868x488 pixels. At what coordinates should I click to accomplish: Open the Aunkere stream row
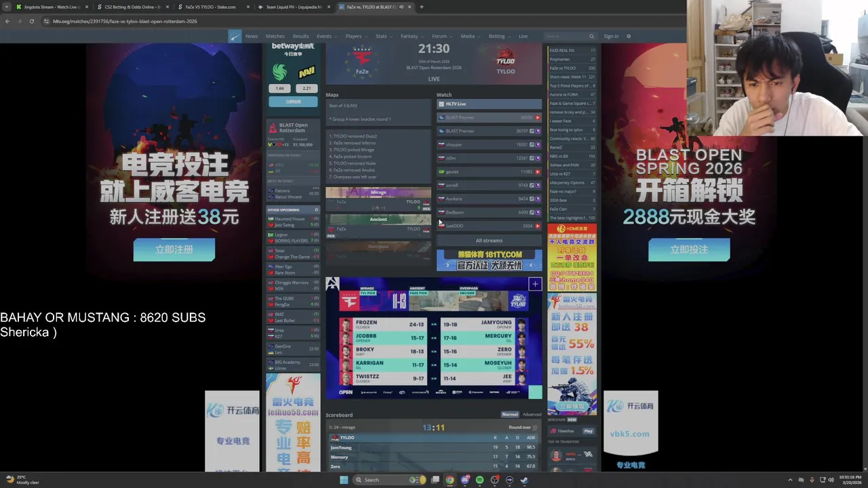[489, 199]
